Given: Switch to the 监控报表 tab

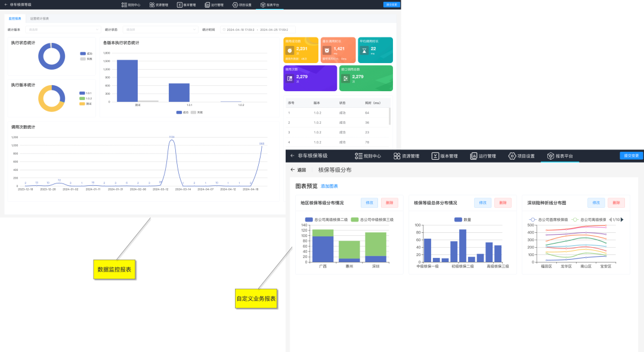Looking at the screenshot, I should coord(15,18).
